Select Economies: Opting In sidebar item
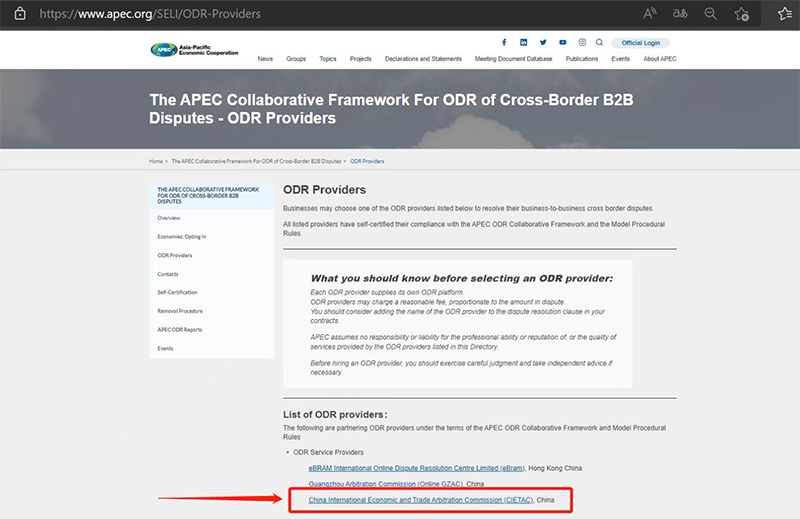This screenshot has width=800, height=519. (x=182, y=236)
